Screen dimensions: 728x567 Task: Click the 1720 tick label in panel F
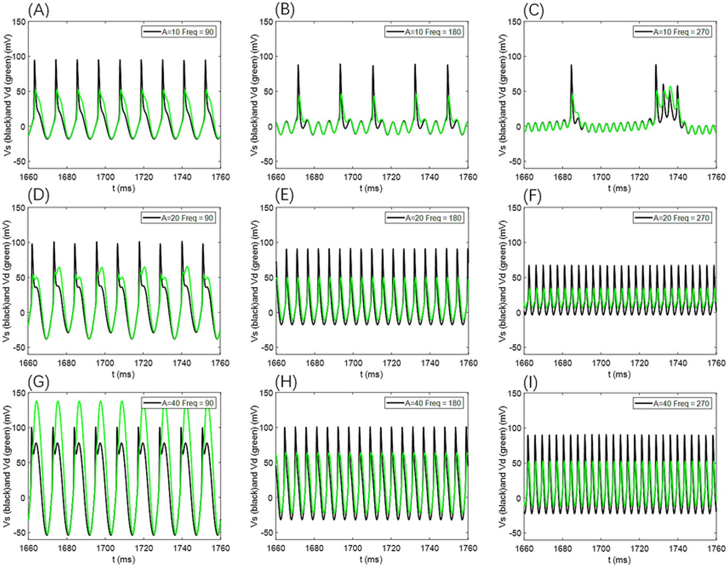(x=639, y=363)
